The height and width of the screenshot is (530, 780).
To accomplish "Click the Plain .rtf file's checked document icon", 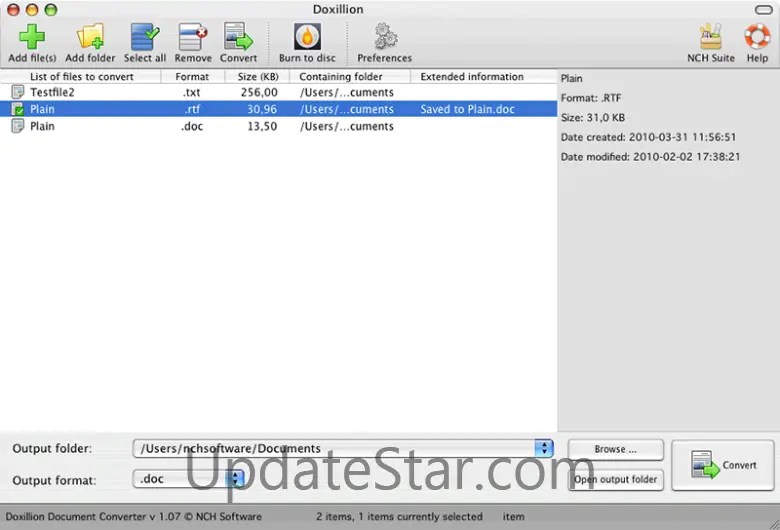I will (x=17, y=109).
